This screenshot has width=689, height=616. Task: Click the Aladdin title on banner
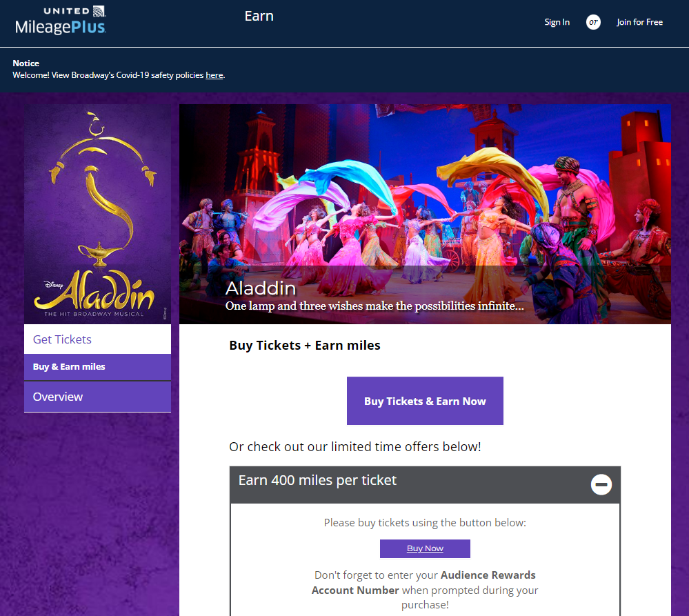pos(261,288)
